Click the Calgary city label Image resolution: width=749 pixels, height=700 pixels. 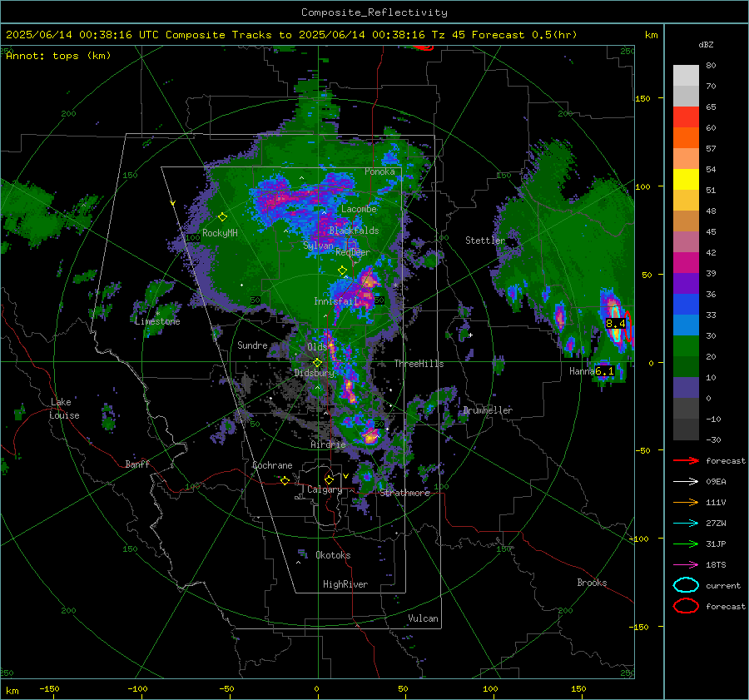coord(325,489)
